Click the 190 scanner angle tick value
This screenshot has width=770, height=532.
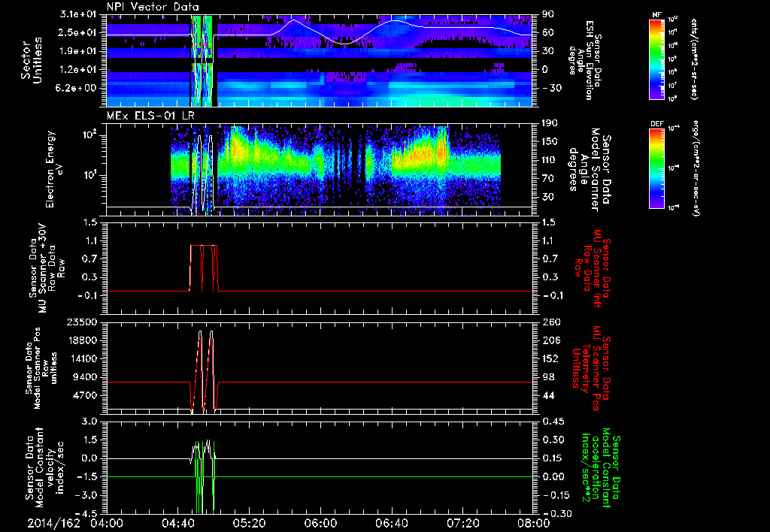(551, 123)
